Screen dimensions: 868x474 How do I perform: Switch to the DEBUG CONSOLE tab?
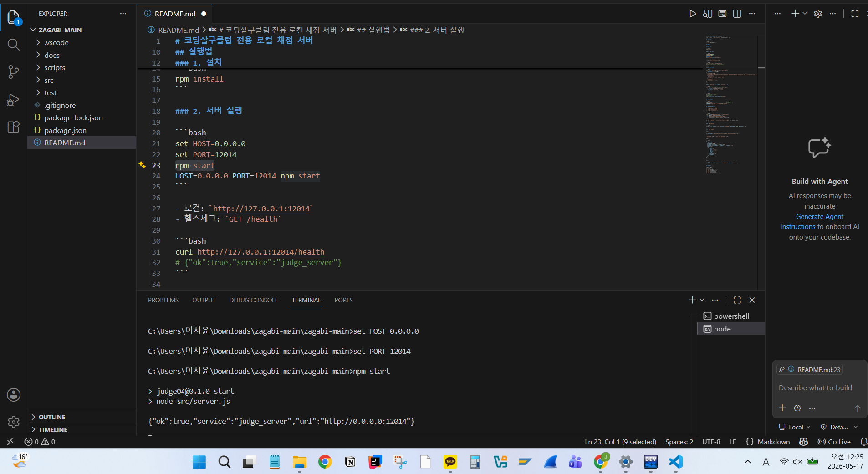pos(254,300)
